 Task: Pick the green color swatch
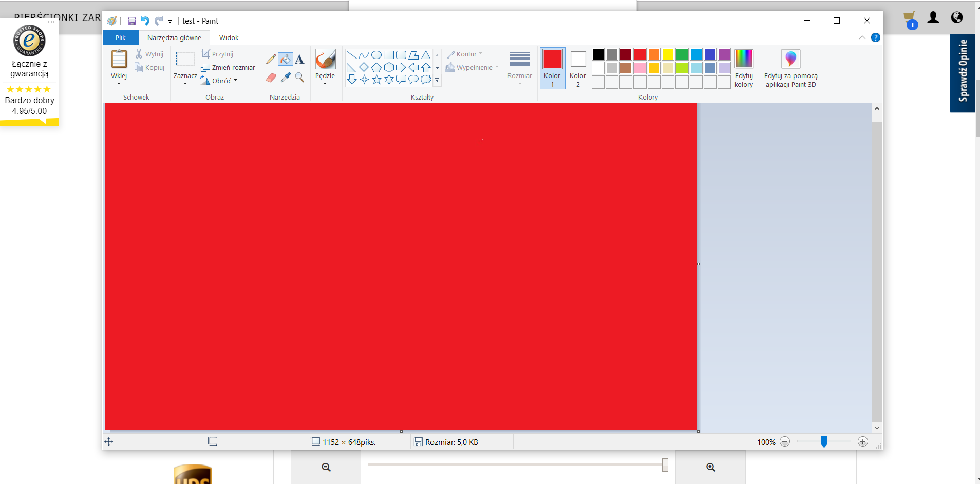pos(682,54)
